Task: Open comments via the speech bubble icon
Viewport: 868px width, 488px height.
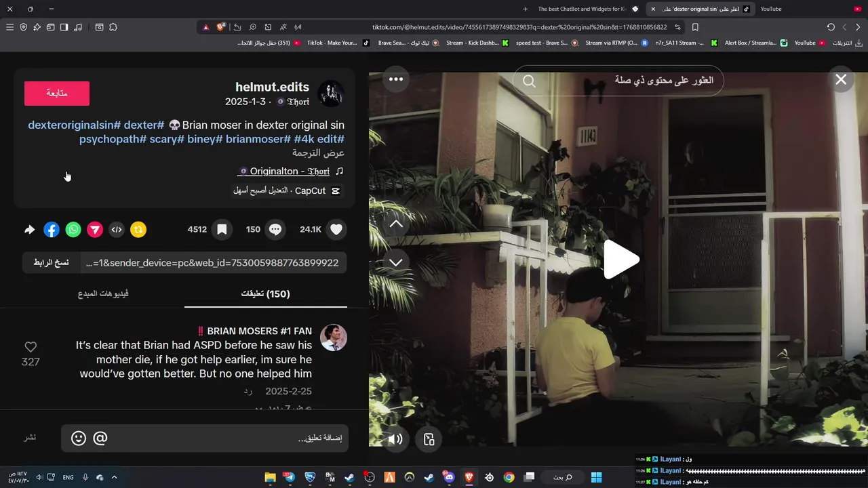Action: 275,230
